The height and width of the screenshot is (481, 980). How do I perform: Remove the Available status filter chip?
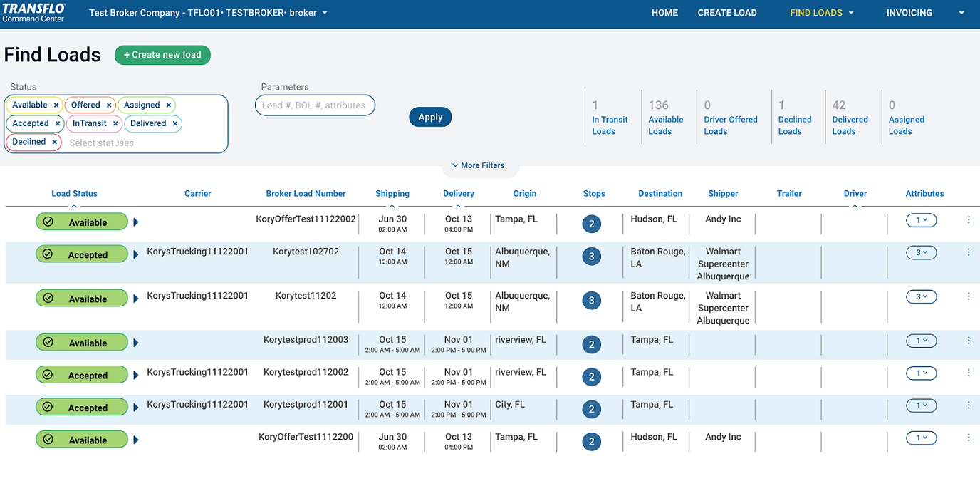(x=56, y=105)
